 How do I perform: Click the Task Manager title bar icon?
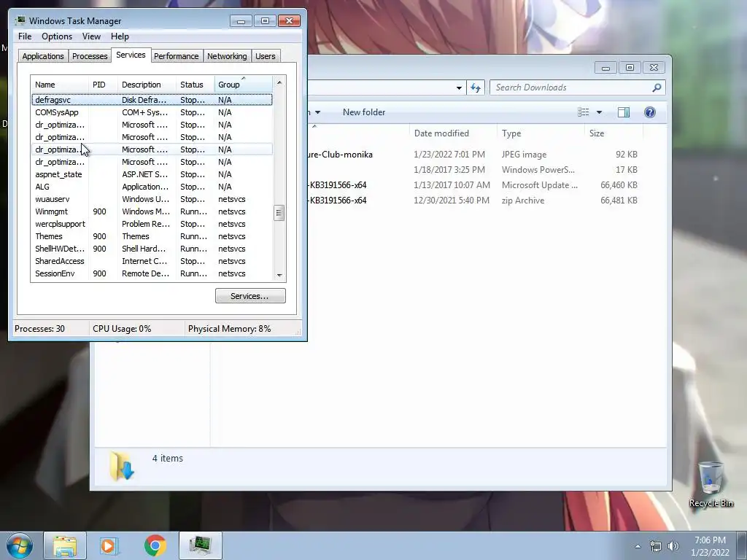(x=20, y=20)
